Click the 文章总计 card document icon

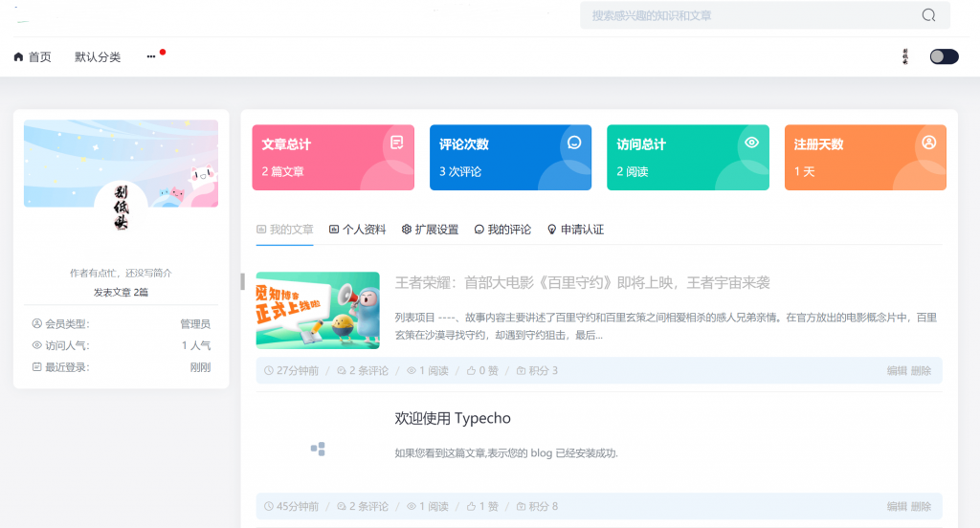[x=397, y=143]
